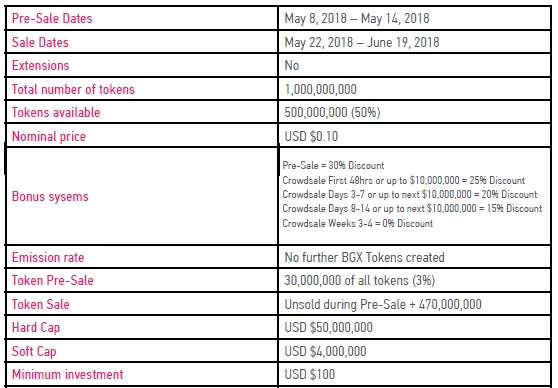Select the 1,000,000,000 tokens value
558x388 pixels.
(321, 89)
